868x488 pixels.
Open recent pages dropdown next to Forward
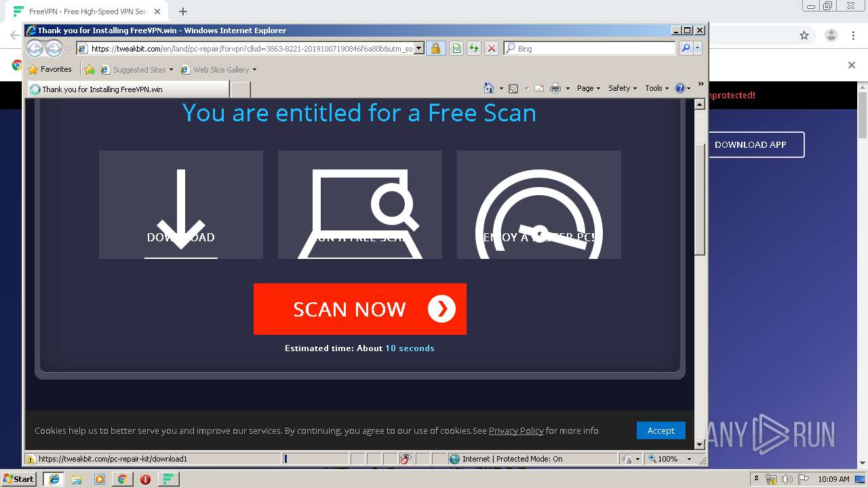[68, 49]
